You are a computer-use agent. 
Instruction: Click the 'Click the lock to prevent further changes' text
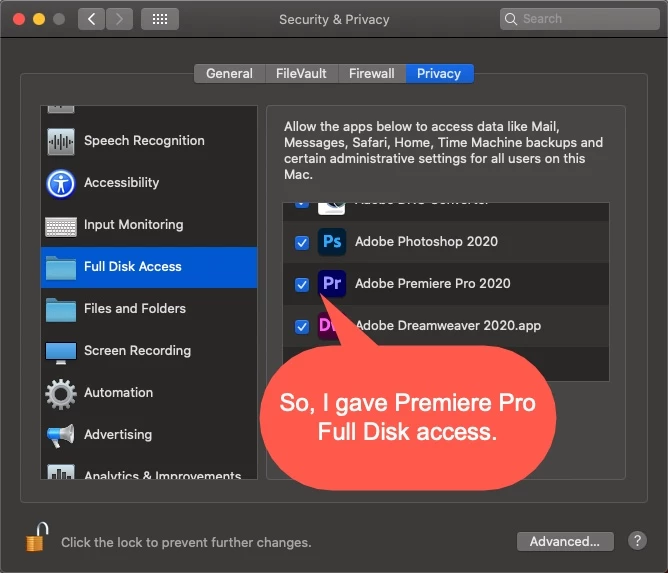[x=186, y=542]
